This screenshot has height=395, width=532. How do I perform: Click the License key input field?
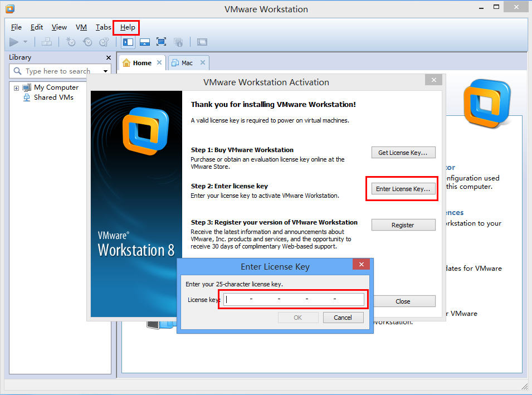point(294,299)
